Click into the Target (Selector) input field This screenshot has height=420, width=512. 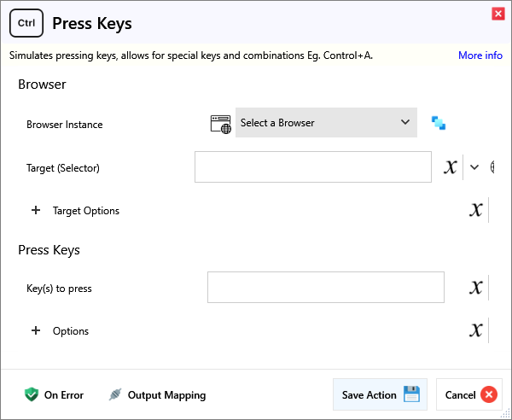tap(312, 167)
